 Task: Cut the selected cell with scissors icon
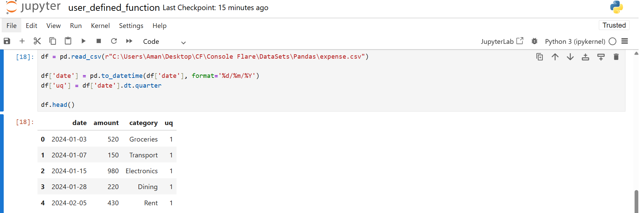37,41
